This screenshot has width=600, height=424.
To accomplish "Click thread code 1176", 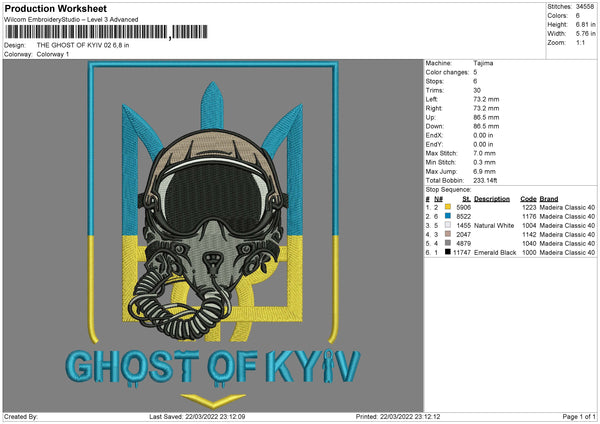I will (529, 217).
